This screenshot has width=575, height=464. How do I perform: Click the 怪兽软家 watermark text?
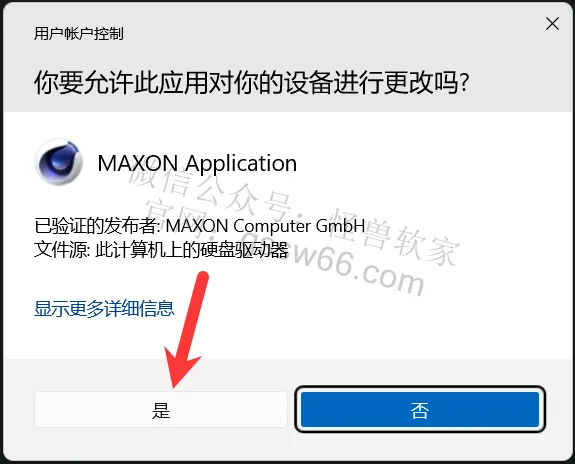[x=394, y=237]
